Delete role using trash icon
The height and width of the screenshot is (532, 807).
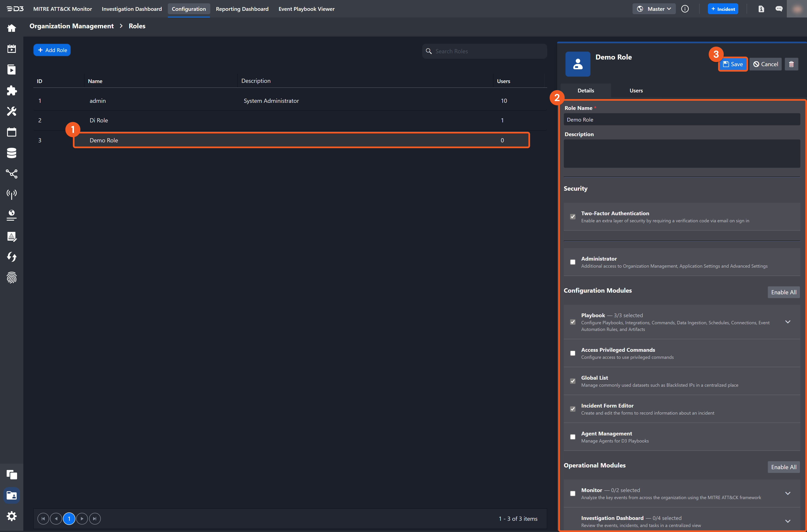click(791, 64)
